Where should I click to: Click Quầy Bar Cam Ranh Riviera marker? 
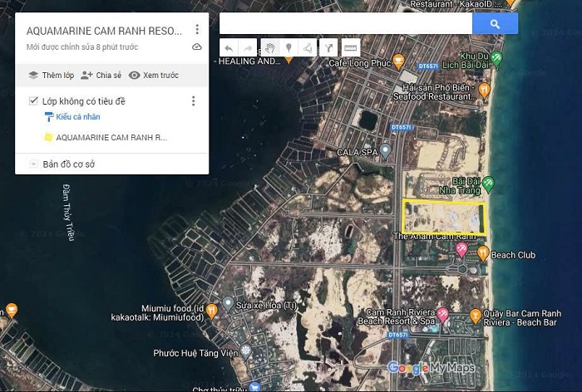pos(475,316)
